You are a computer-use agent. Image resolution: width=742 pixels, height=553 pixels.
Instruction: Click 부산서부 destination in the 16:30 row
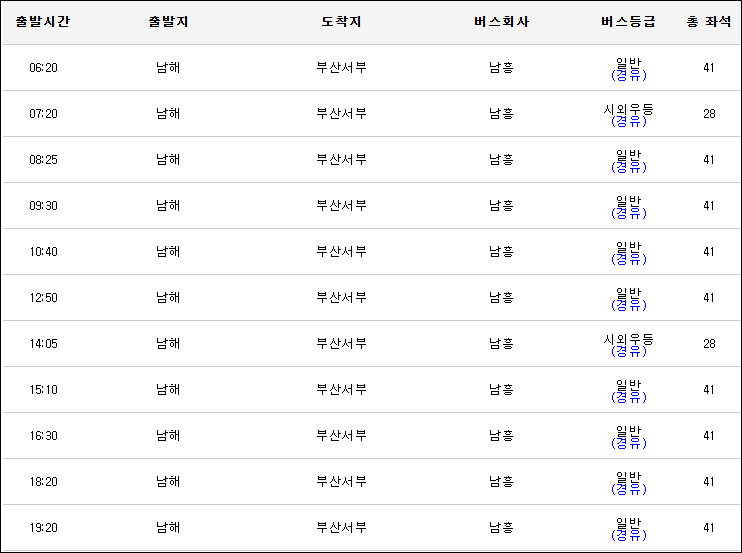click(341, 435)
